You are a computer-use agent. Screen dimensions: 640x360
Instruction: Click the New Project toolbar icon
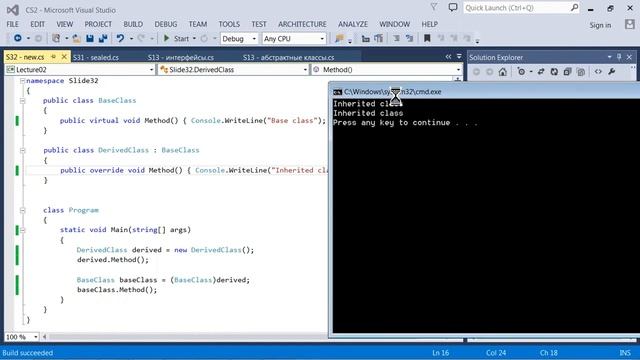56,38
